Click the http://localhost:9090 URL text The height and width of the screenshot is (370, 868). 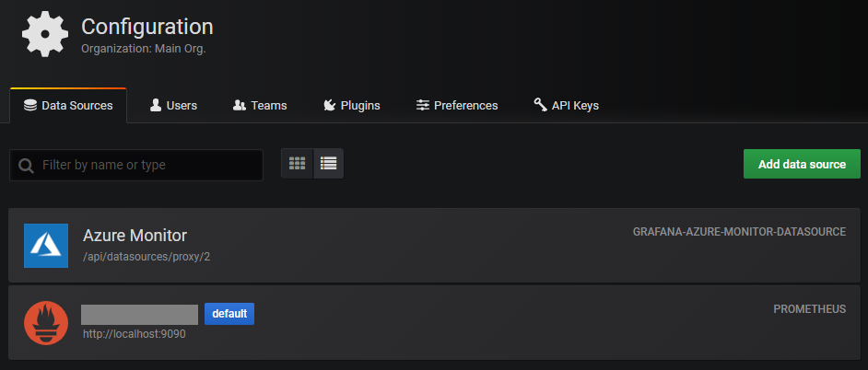135,334
